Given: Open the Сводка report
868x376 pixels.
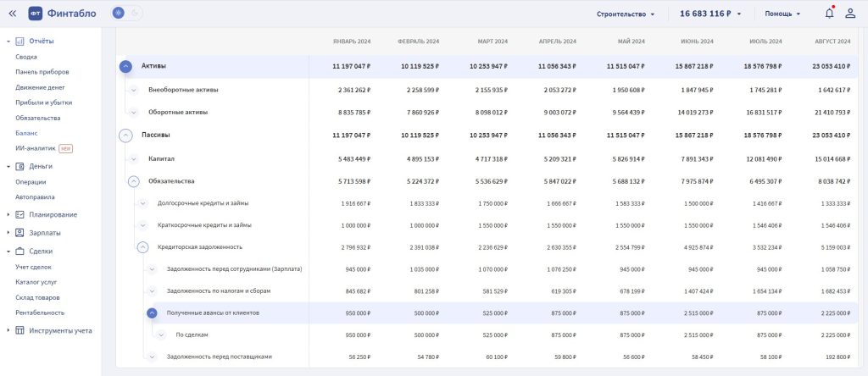Looking at the screenshot, I should 26,57.
